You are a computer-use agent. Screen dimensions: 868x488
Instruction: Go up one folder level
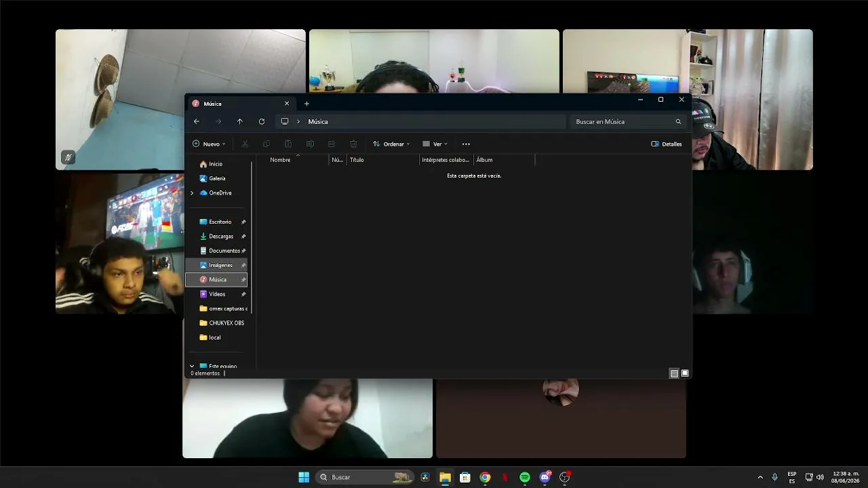click(x=239, y=121)
